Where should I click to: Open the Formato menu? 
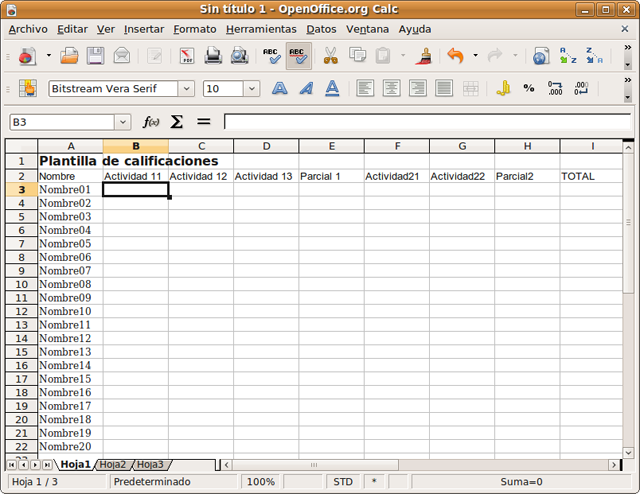(x=194, y=29)
